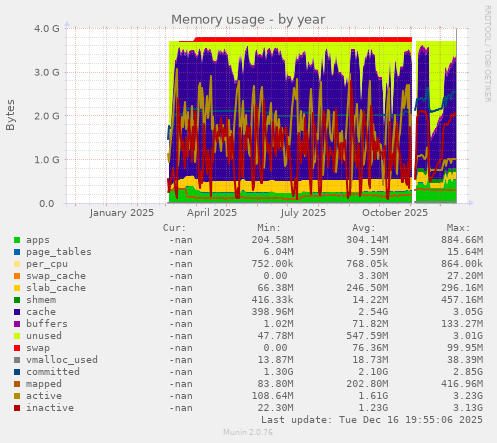Click the page_tables blue legend swatch
Viewport: 497px width, 443px height.
17,252
